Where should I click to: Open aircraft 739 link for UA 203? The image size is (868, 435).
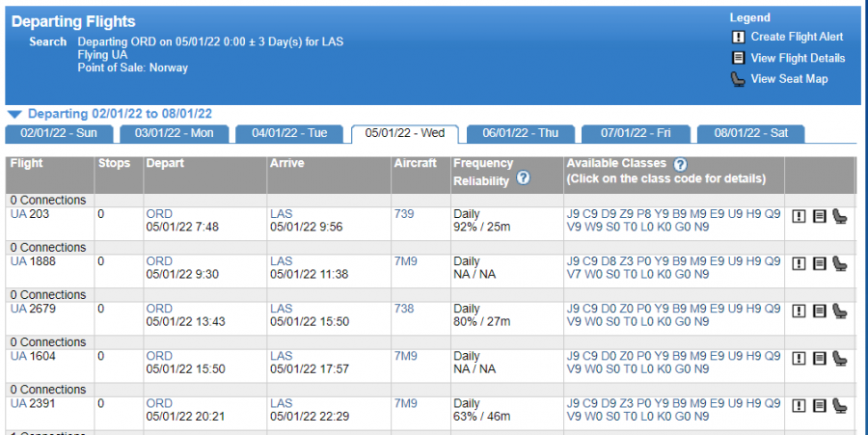(x=404, y=214)
